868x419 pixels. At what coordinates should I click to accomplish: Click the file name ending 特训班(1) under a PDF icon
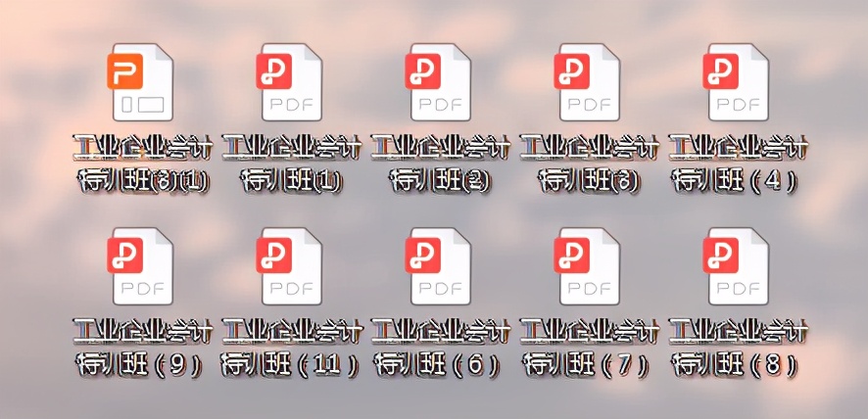292,163
